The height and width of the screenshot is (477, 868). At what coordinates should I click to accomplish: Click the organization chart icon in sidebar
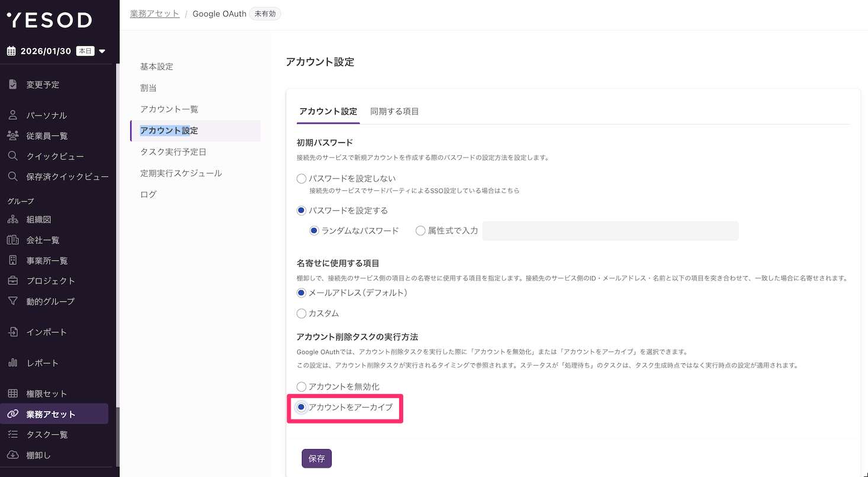pyautogui.click(x=12, y=219)
